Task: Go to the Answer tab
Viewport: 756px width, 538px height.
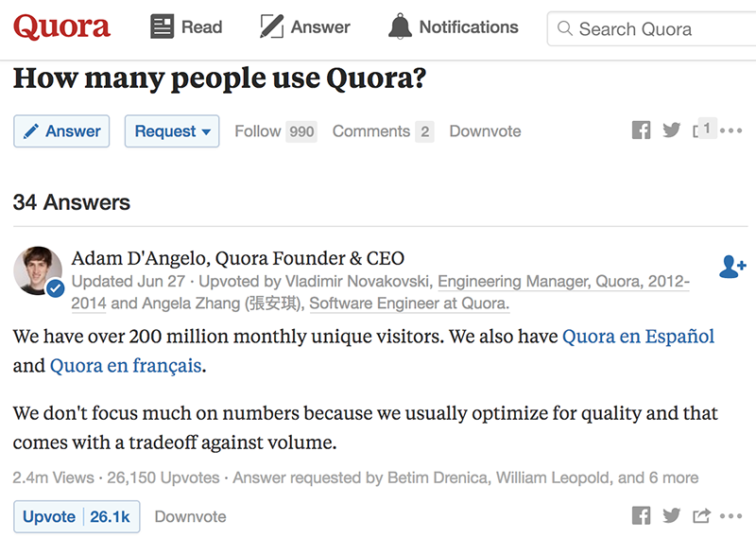Action: (x=305, y=27)
